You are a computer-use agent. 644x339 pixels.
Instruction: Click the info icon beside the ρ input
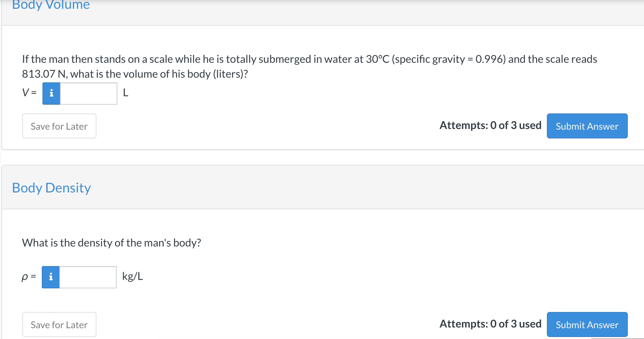(51, 277)
